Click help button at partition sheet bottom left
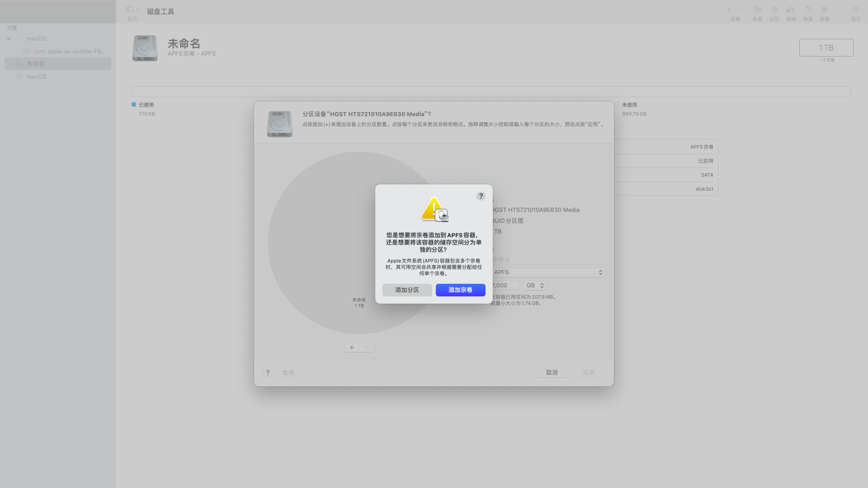 [x=268, y=373]
